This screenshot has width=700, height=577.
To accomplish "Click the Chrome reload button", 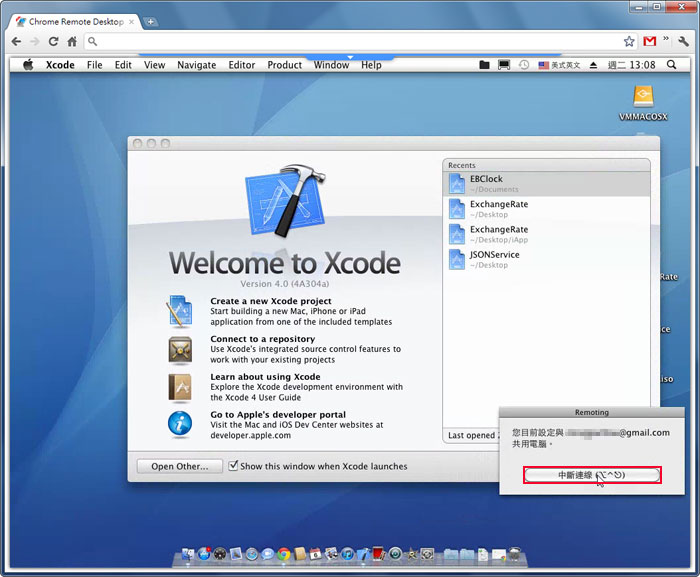I will tap(53, 42).
